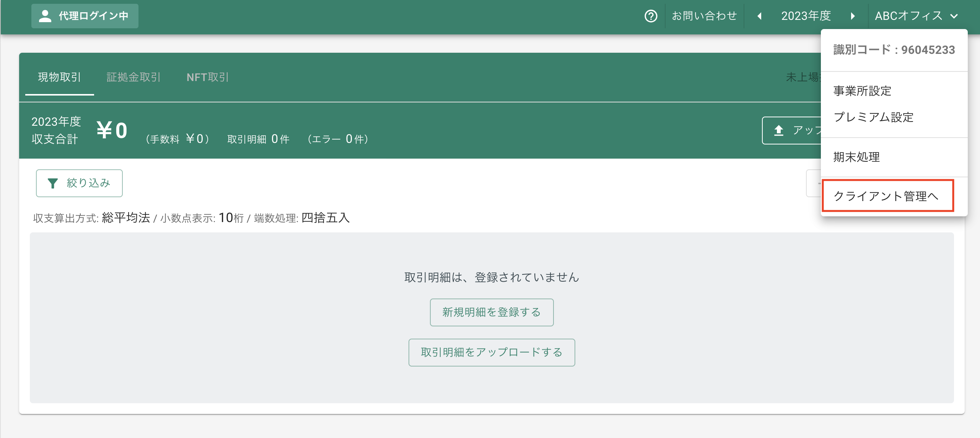Image resolution: width=980 pixels, height=438 pixels.
Task: Click the (エラー 0件) count
Action: coord(338,139)
